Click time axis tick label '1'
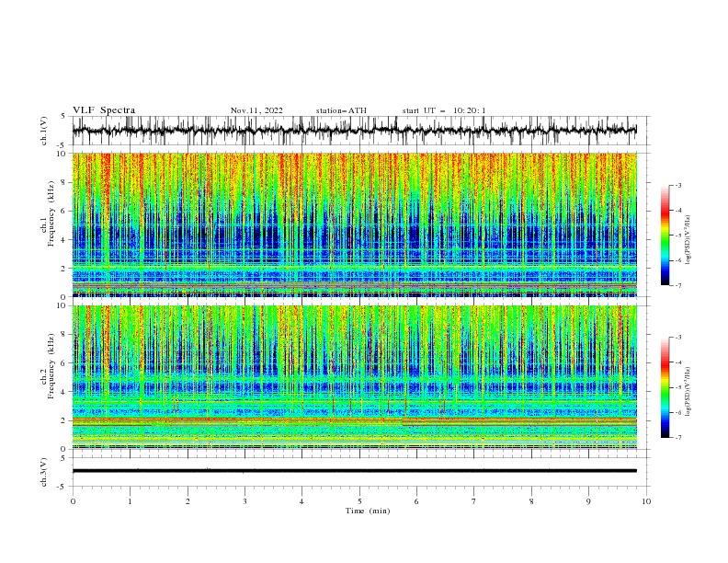 tap(130, 501)
